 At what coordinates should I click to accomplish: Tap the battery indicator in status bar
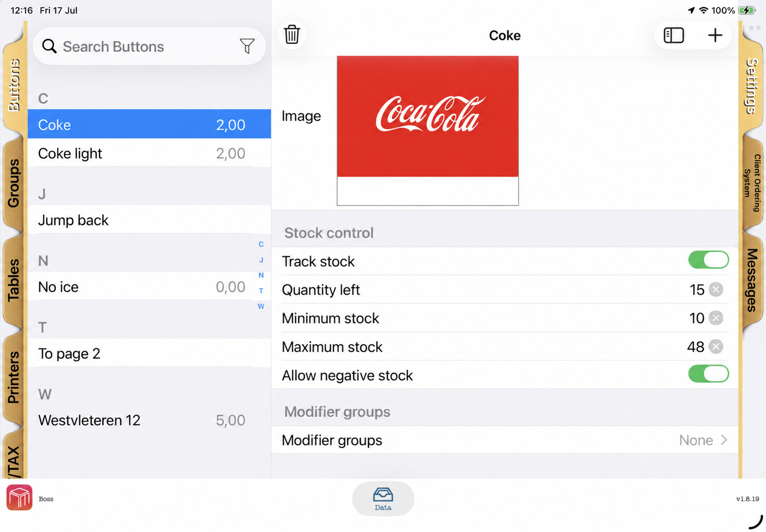[747, 10]
